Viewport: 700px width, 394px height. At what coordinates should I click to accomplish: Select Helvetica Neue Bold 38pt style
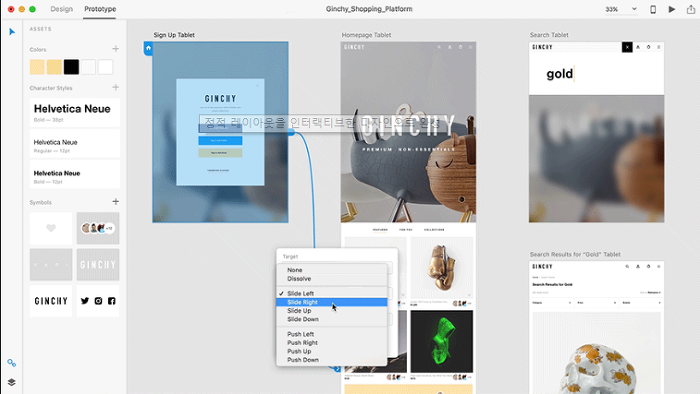[x=75, y=112]
